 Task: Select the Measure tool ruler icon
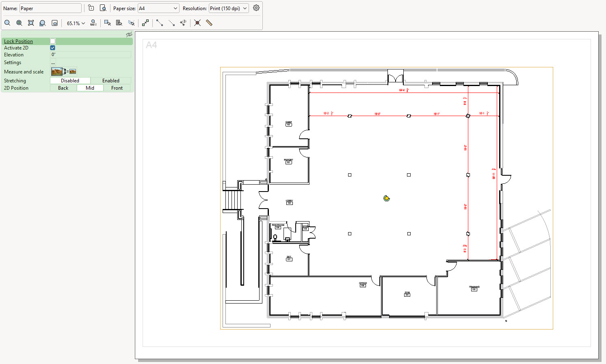(209, 23)
